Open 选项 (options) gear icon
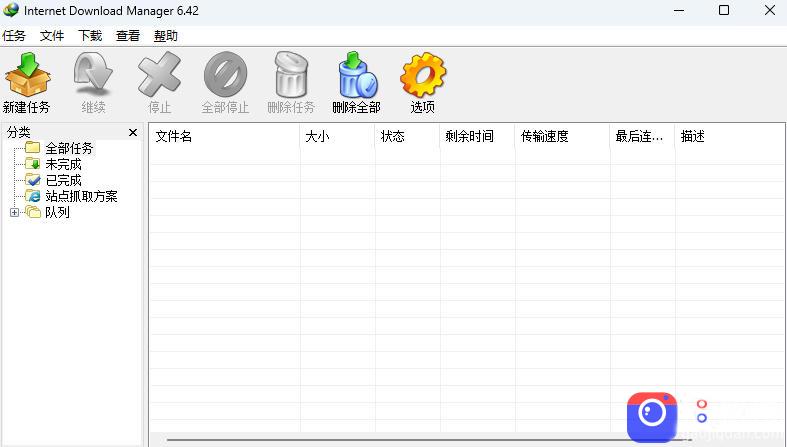787x447 pixels. [423, 74]
